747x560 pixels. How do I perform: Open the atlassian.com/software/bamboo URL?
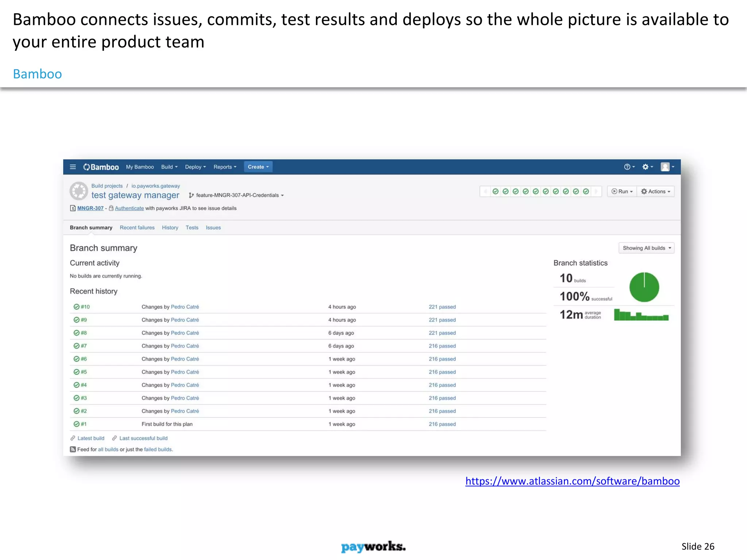tap(573, 481)
